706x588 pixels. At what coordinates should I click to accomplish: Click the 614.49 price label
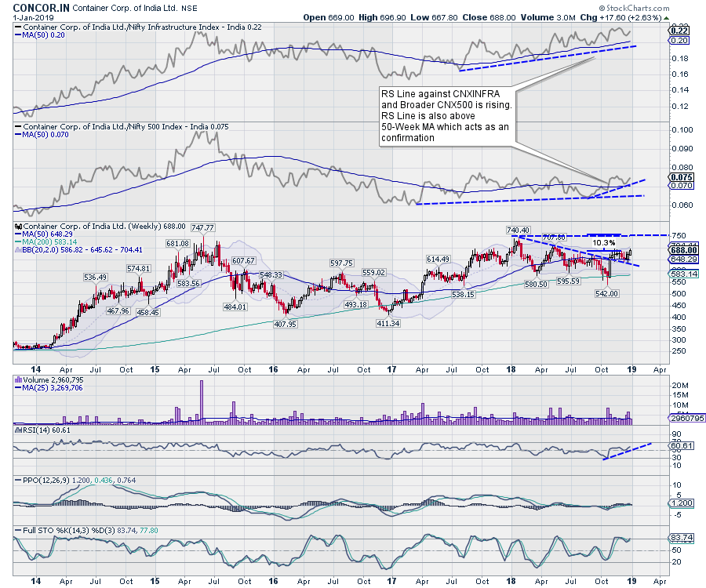(x=438, y=260)
